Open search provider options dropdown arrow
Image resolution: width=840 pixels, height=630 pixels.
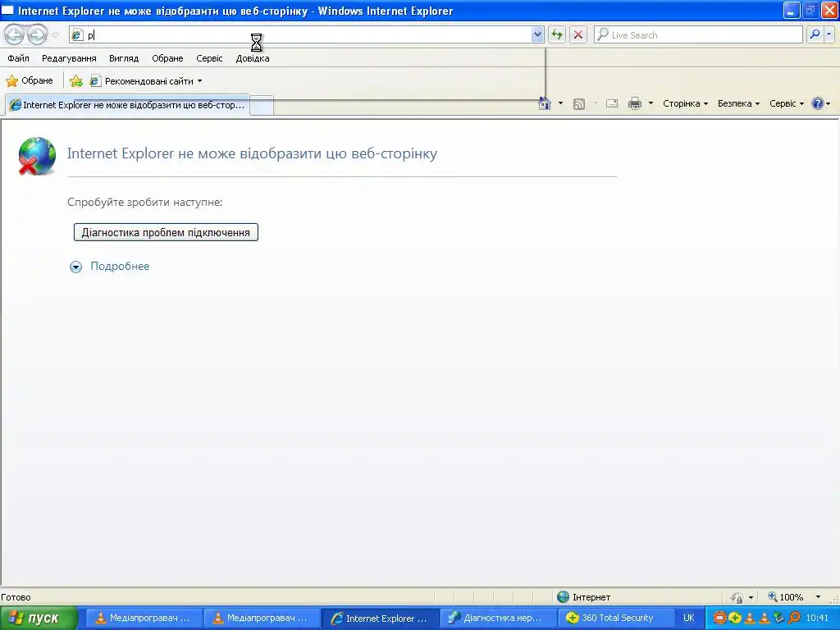point(829,34)
